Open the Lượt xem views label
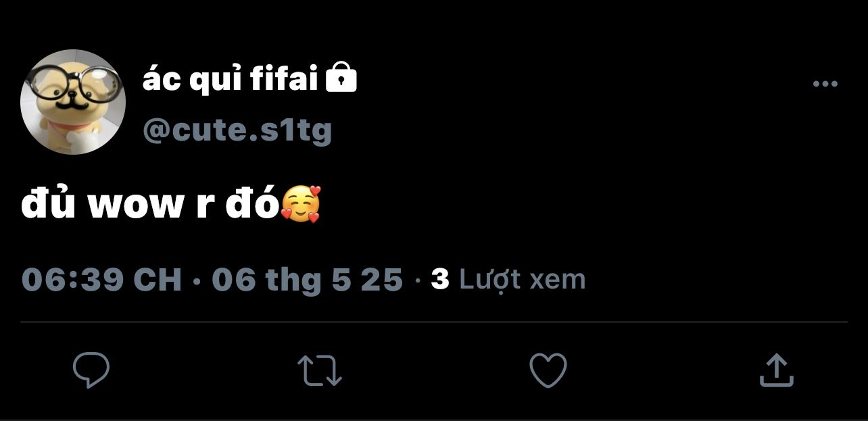The height and width of the screenshot is (421, 868). point(522,279)
